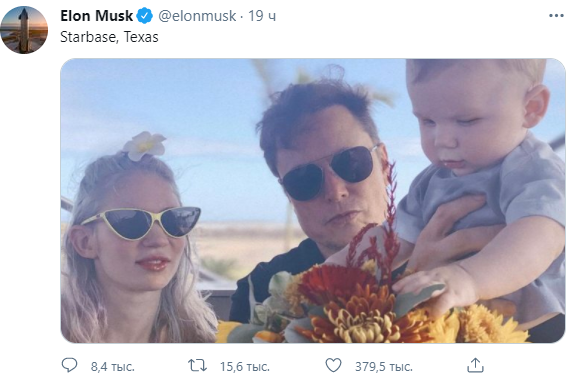Viewport: 573px width, 385px height.
Task: Retweet using the arrows icon
Action: click(197, 365)
